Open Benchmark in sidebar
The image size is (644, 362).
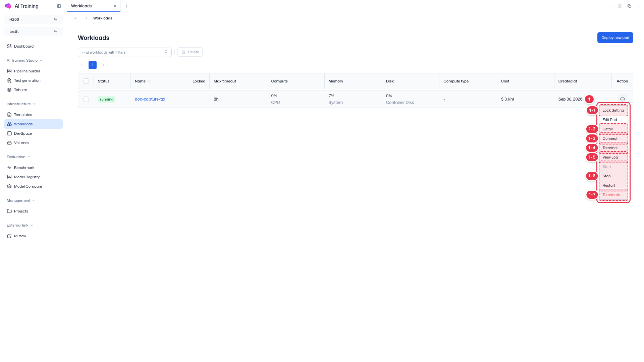click(33, 168)
